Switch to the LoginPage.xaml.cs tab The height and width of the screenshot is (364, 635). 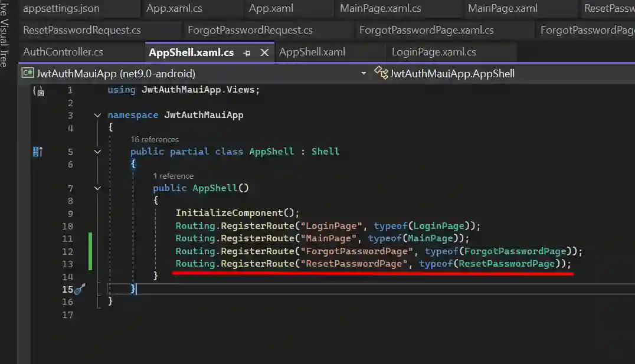coord(434,52)
